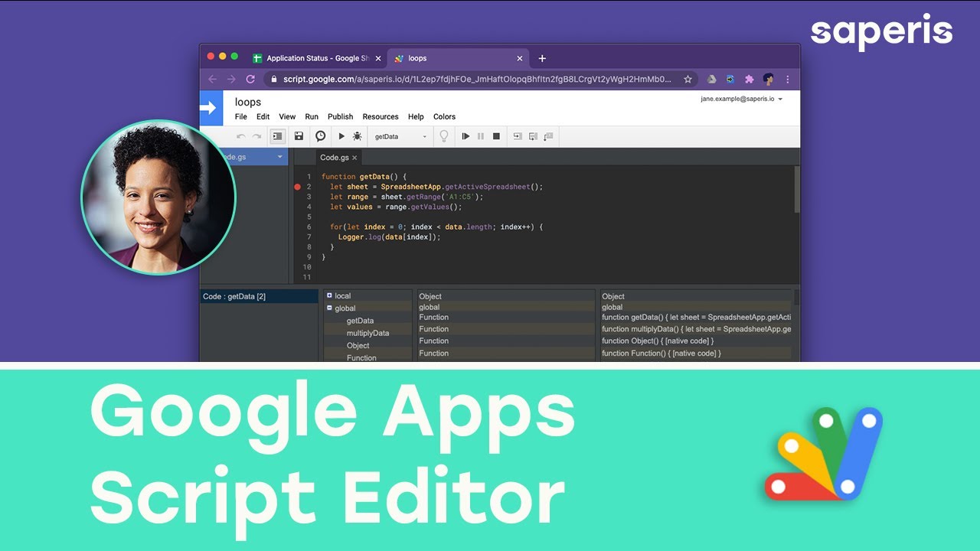Click the Step Over debugger icon

[x=533, y=136]
